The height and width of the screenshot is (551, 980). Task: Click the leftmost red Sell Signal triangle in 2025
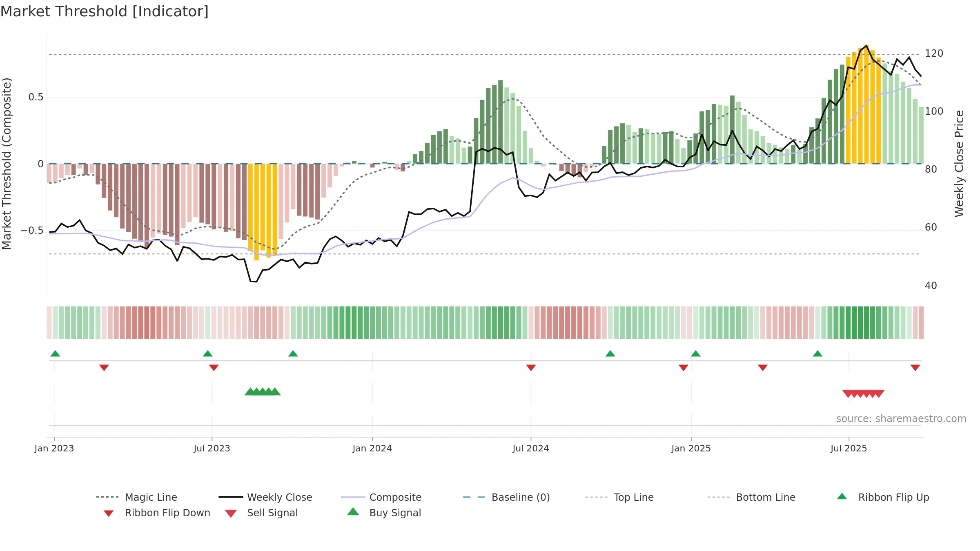coord(848,393)
